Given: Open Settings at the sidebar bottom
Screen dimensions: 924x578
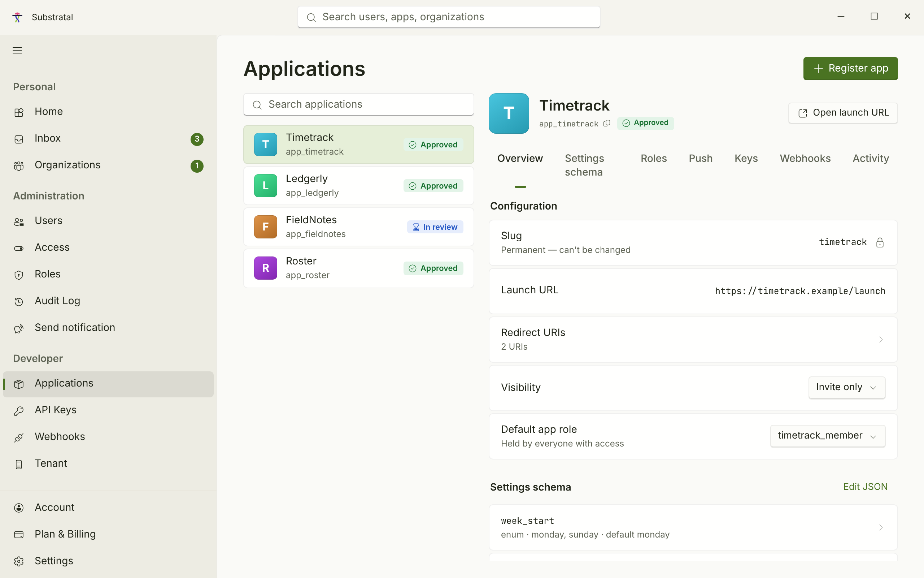Looking at the screenshot, I should coord(108,561).
